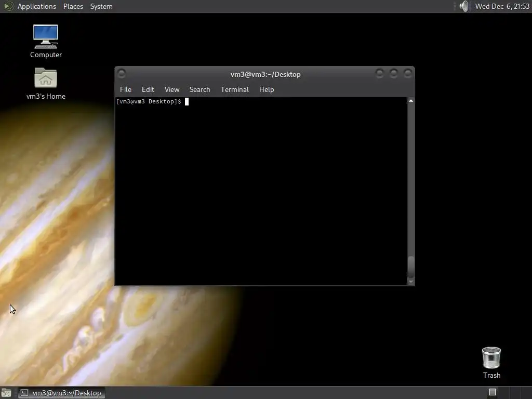Open the terminal window menu button in titlebar
The image size is (532, 399).
[x=122, y=73]
